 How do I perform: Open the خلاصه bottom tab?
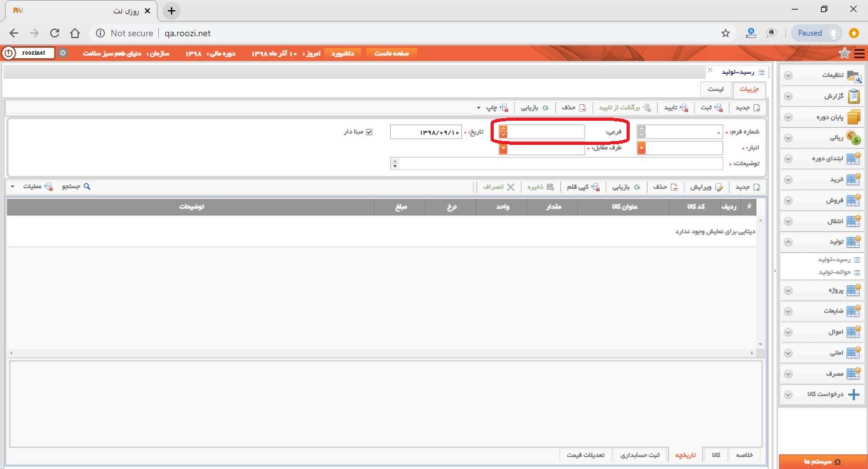click(744, 455)
